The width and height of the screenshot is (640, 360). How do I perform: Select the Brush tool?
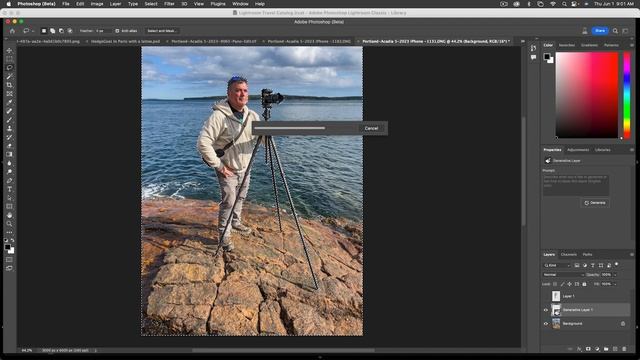pos(9,120)
